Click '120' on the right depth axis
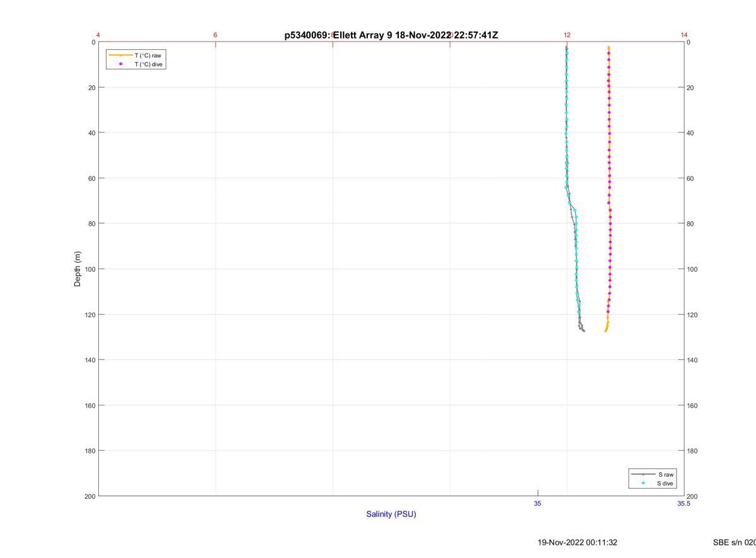The height and width of the screenshot is (558, 756). (692, 315)
